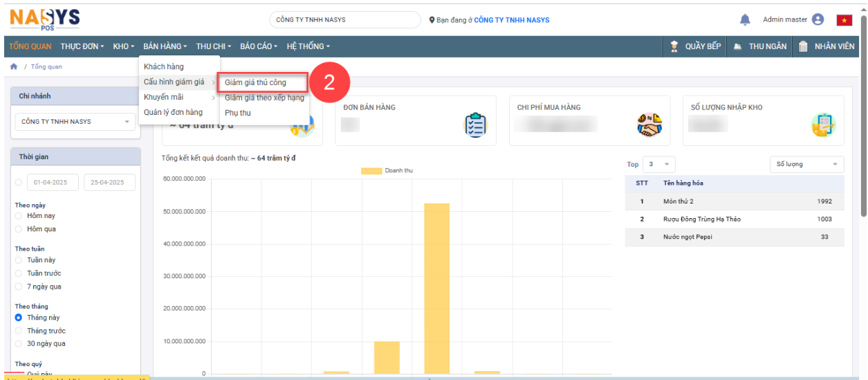Screen dimensions: 868x380
Task: Open Quầy Bếp chef icon
Action: [674, 46]
